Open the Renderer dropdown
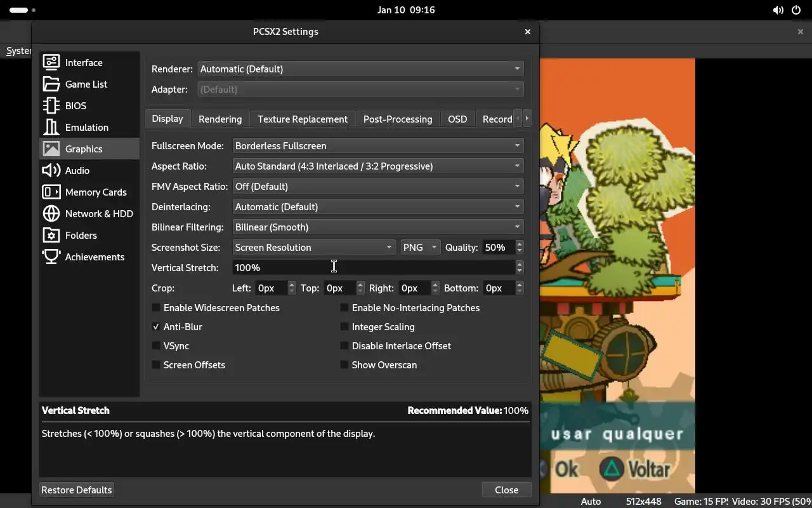The image size is (812, 508). [x=360, y=69]
